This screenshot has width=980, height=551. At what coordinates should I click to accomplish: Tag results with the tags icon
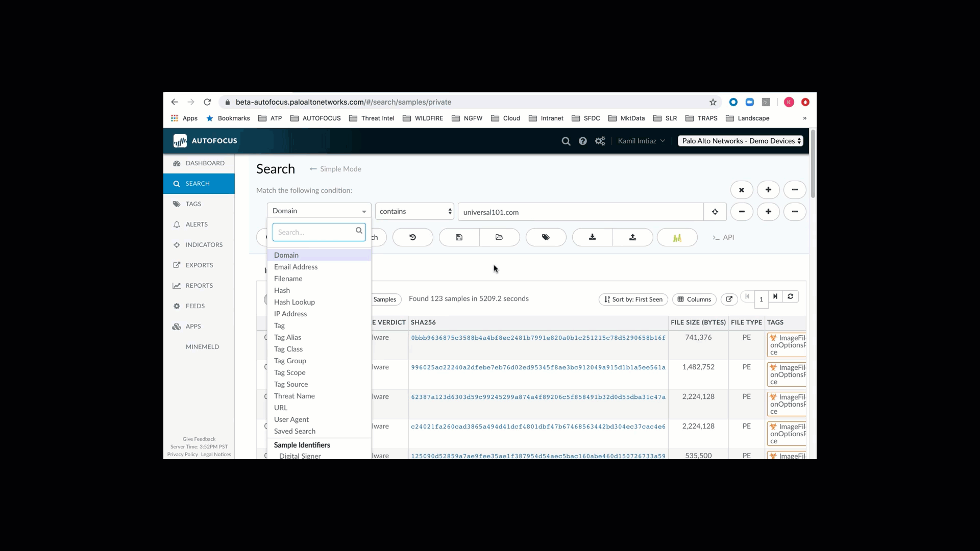546,237
